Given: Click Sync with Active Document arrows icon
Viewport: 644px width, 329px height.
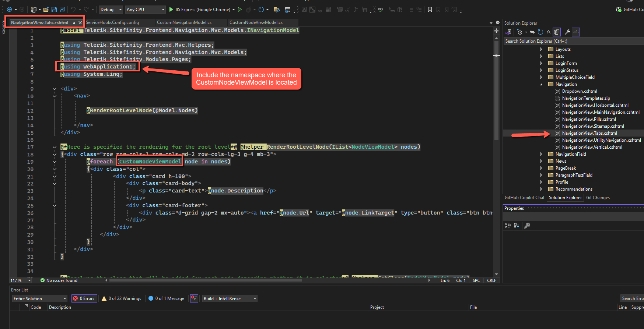Looking at the screenshot, I should pos(532,32).
